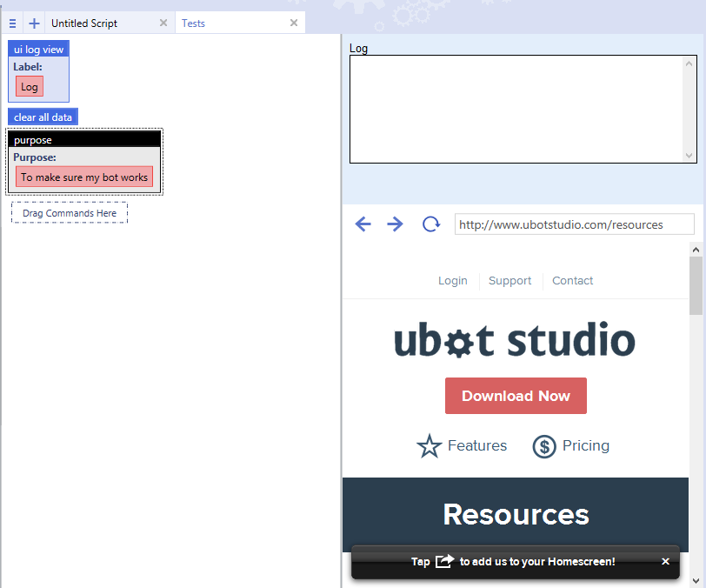
Task: Click the browser page scrollbar thumb
Action: [696, 286]
